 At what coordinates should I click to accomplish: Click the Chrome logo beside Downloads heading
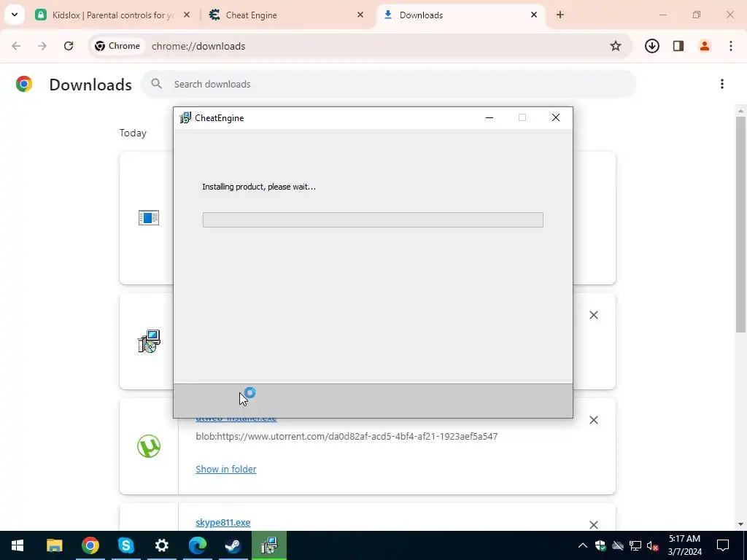tap(24, 84)
